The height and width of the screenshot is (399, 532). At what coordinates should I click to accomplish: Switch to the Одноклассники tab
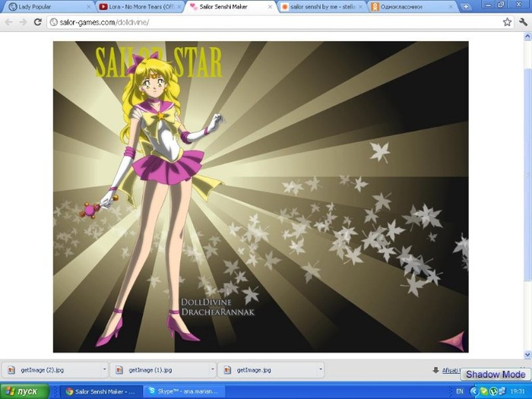410,7
